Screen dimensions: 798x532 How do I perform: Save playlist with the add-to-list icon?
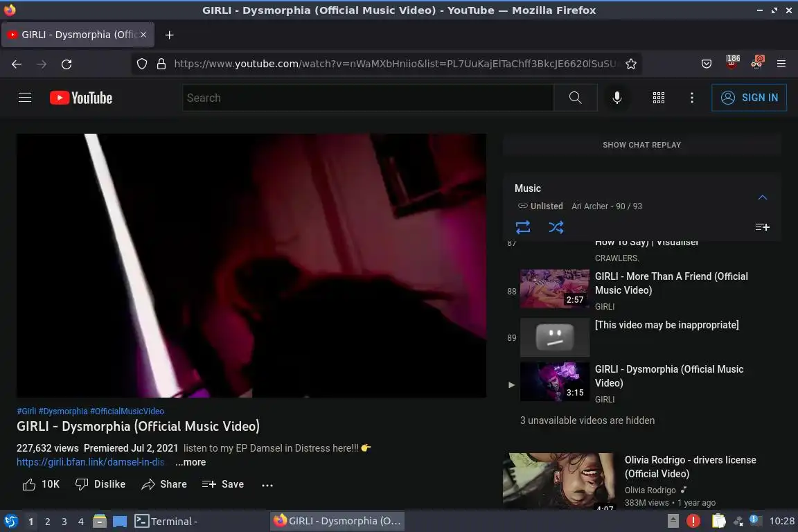763,227
